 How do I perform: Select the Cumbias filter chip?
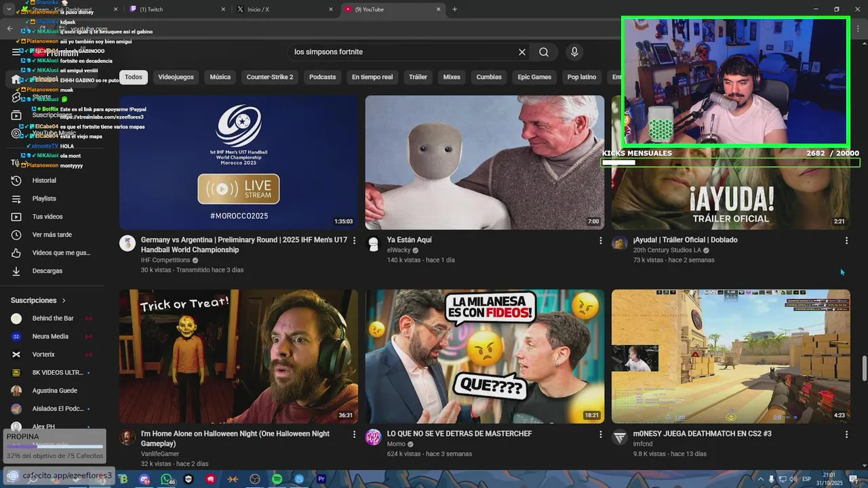coord(489,77)
